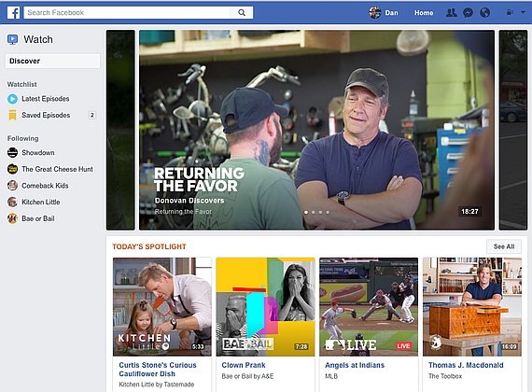Click the 18:27 duration label
The height and width of the screenshot is (392, 532).
coord(469,212)
